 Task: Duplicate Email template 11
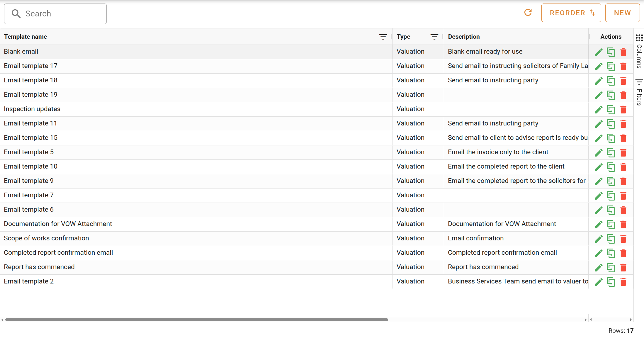tap(611, 124)
